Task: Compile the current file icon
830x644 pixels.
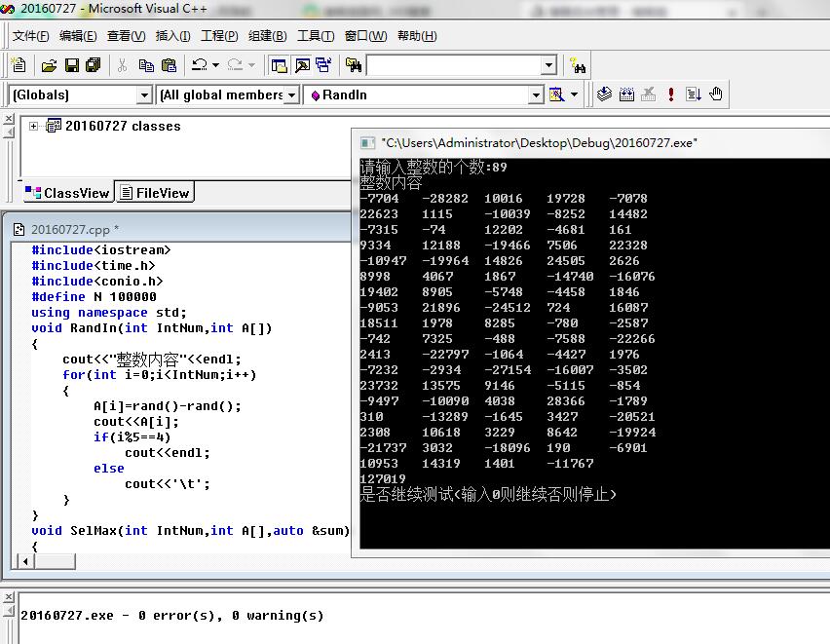Action: (x=605, y=95)
